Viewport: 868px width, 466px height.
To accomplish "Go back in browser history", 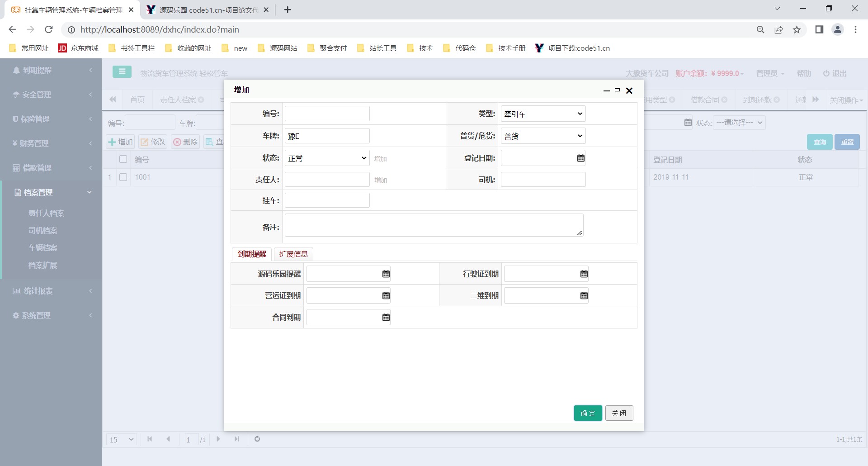I will [x=12, y=29].
